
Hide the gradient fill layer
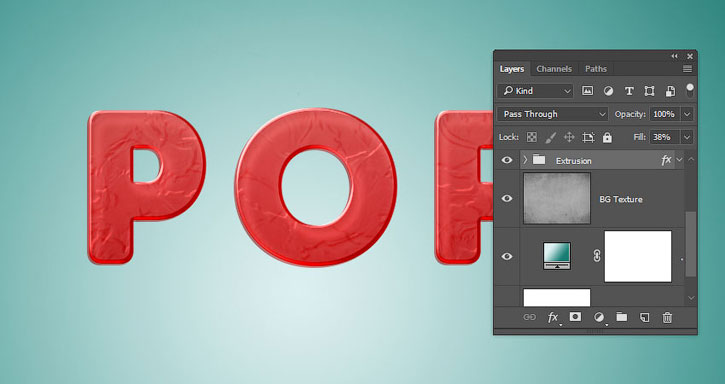(507, 256)
